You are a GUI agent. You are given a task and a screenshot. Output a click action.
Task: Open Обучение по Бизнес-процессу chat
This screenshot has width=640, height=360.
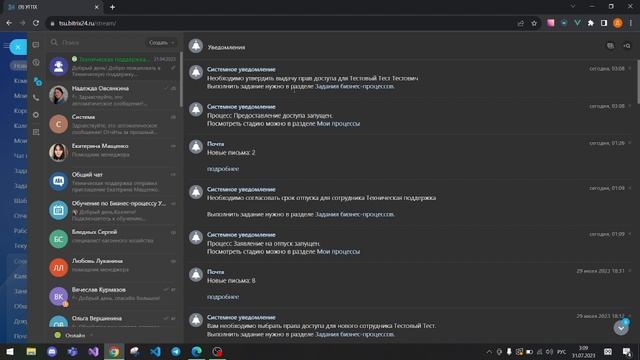(113, 210)
